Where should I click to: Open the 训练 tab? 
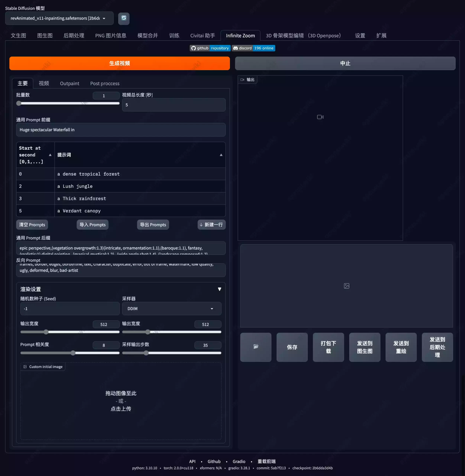click(x=174, y=36)
